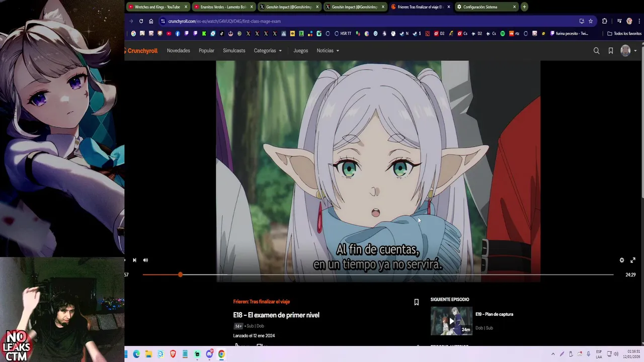Open the 'Todos los favoritos' bookmarks folder
The width and height of the screenshot is (644, 362).
point(624,34)
